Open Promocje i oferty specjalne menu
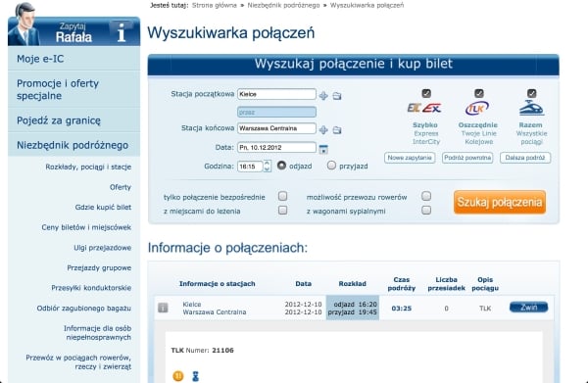The image size is (588, 383). click(x=73, y=89)
